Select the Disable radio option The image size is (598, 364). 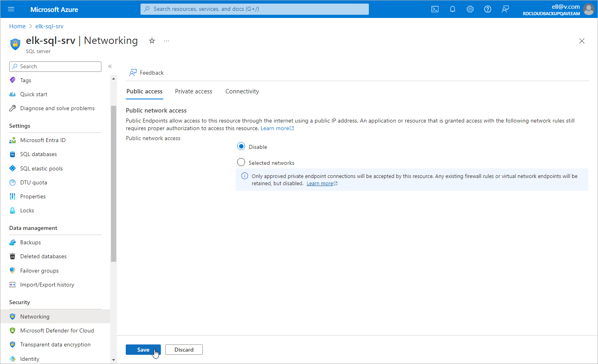point(241,146)
